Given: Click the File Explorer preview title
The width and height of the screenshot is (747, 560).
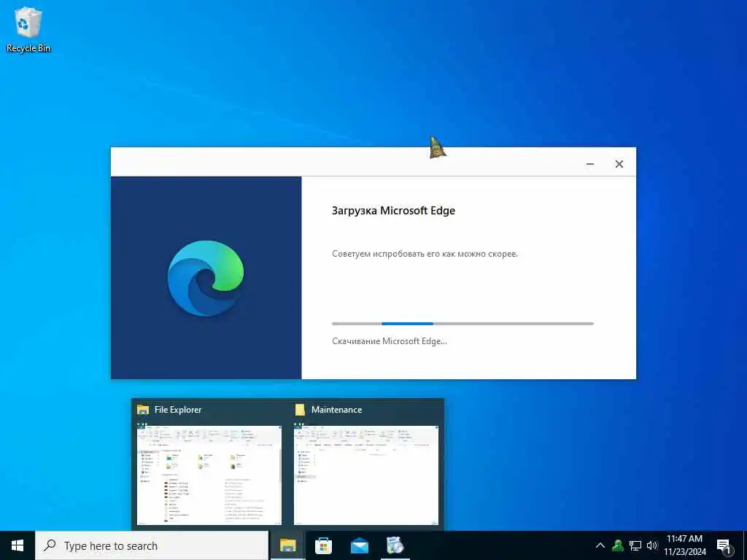Looking at the screenshot, I should click(178, 410).
